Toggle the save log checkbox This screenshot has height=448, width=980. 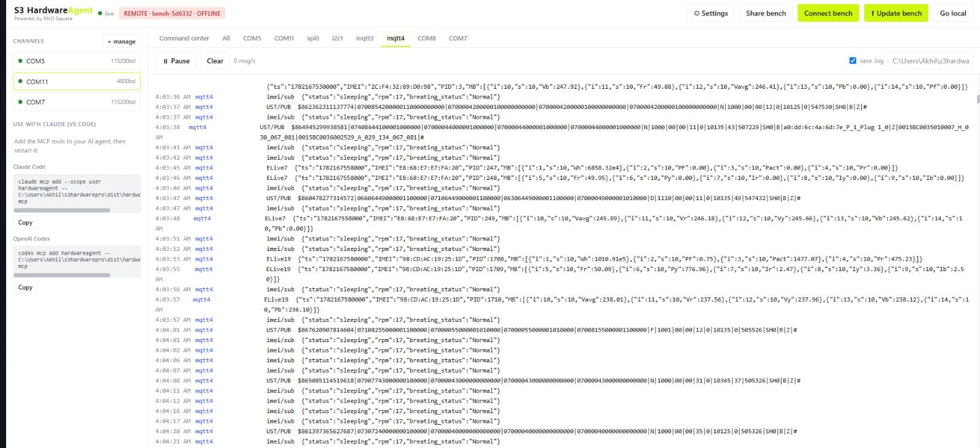tap(853, 61)
